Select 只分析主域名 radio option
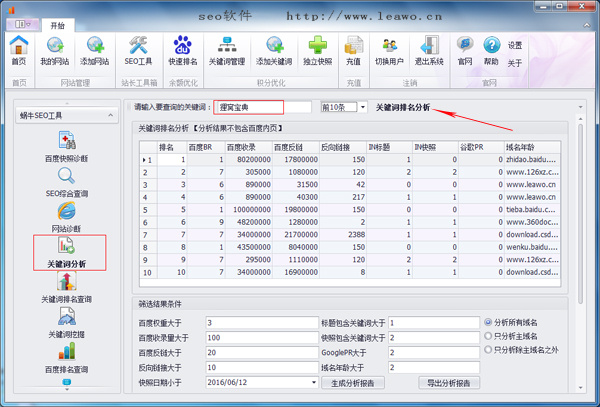 click(x=511, y=336)
